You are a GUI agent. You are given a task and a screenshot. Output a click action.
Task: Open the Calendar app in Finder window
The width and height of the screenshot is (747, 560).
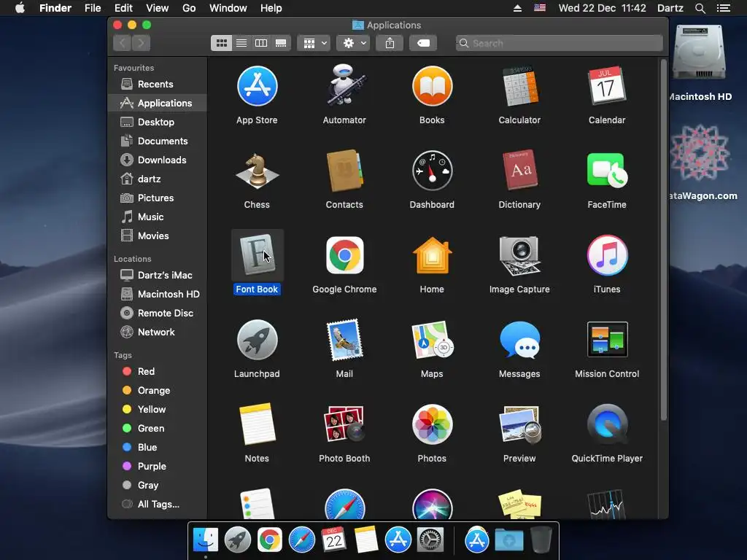(x=607, y=86)
